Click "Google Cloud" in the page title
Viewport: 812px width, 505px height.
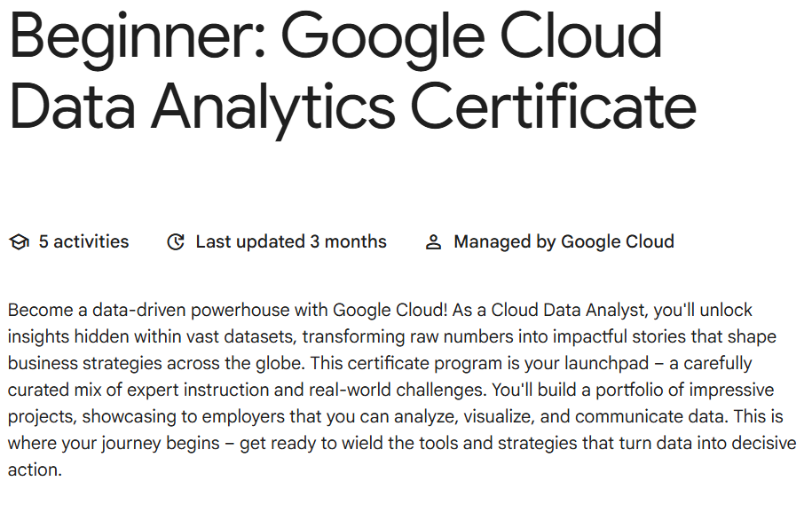471,37
